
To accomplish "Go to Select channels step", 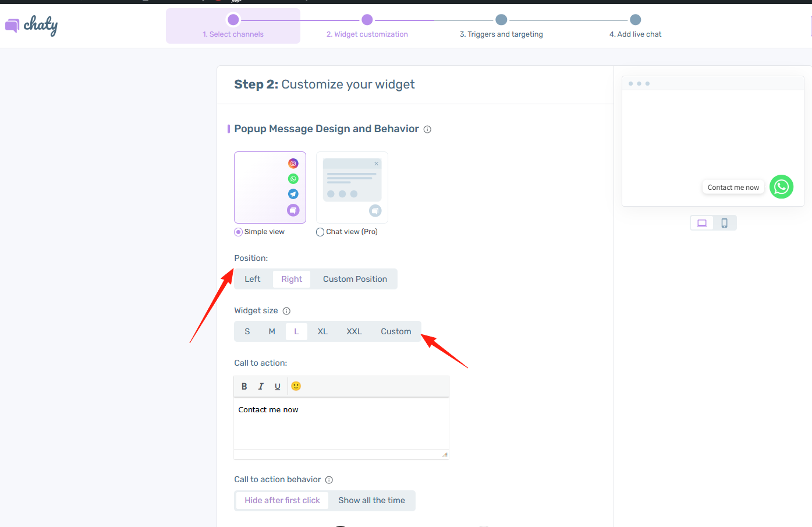I will point(233,26).
